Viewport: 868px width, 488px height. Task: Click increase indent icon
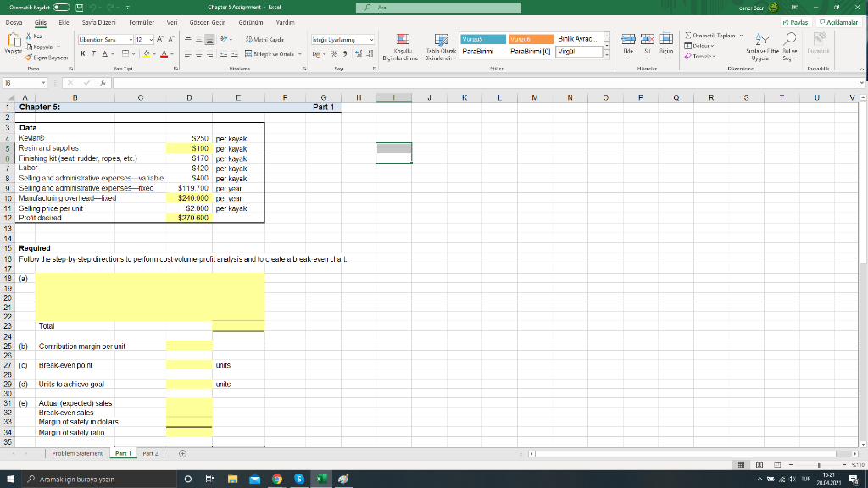tap(235, 54)
